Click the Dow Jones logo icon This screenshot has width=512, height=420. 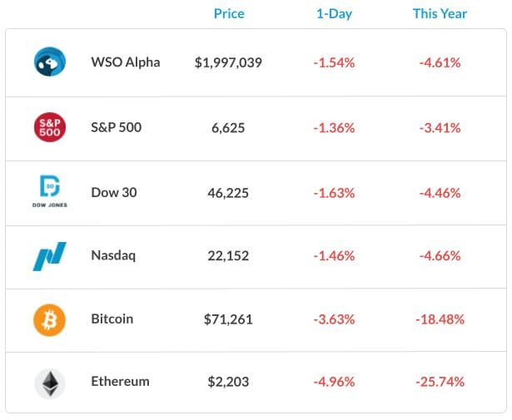49,192
